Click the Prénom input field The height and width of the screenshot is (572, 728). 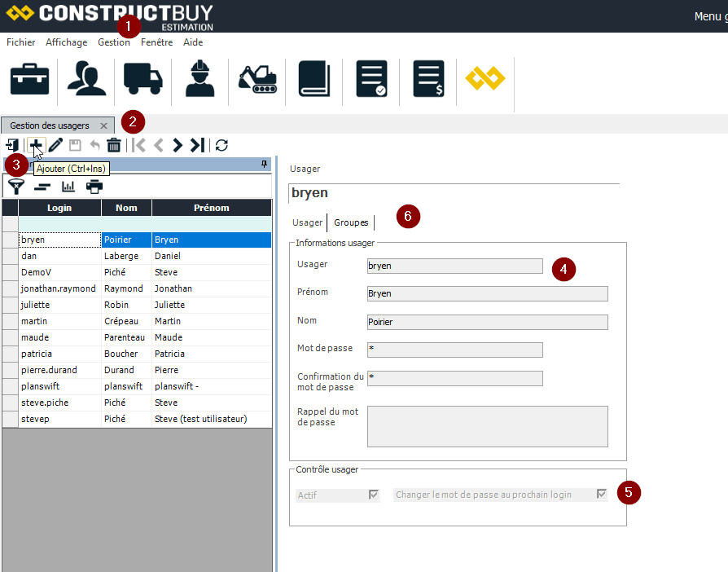487,293
